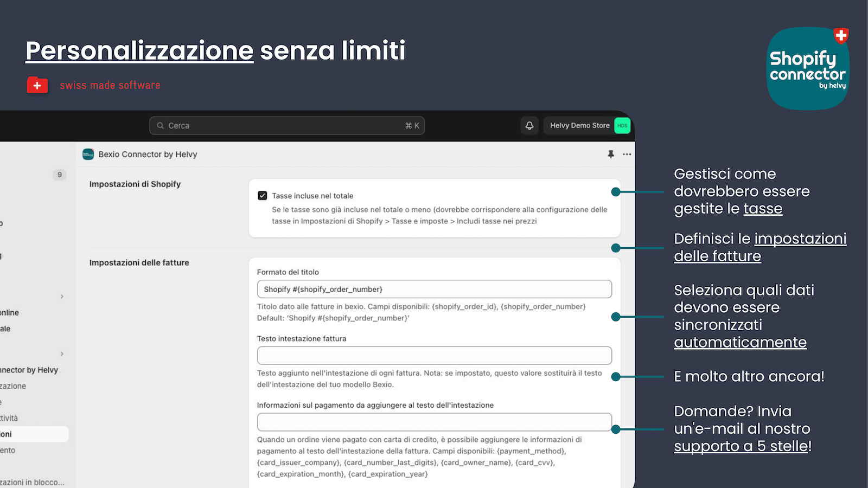Open the sidebar item ending in 'online'
The width and height of the screenshot is (868, 488).
[x=9, y=313]
